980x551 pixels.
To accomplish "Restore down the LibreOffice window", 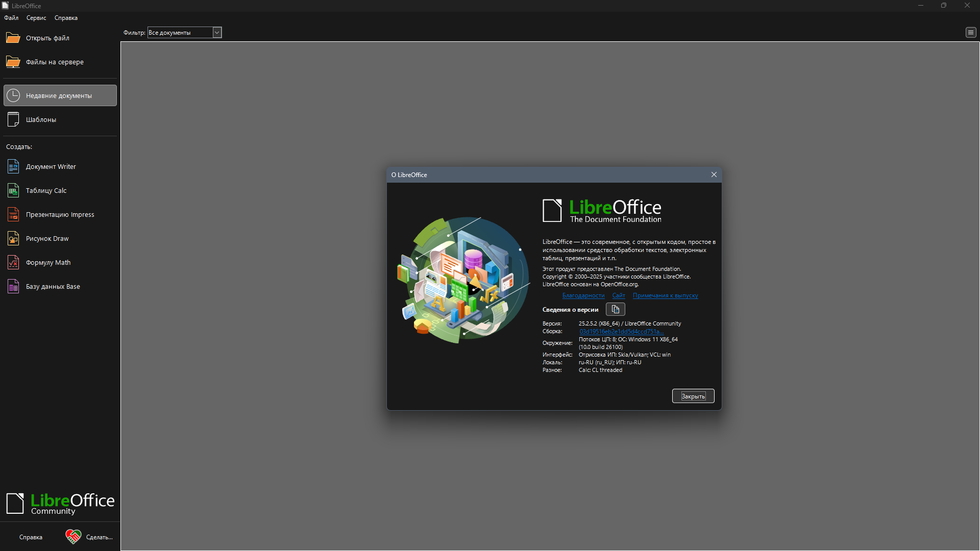I will click(x=944, y=6).
